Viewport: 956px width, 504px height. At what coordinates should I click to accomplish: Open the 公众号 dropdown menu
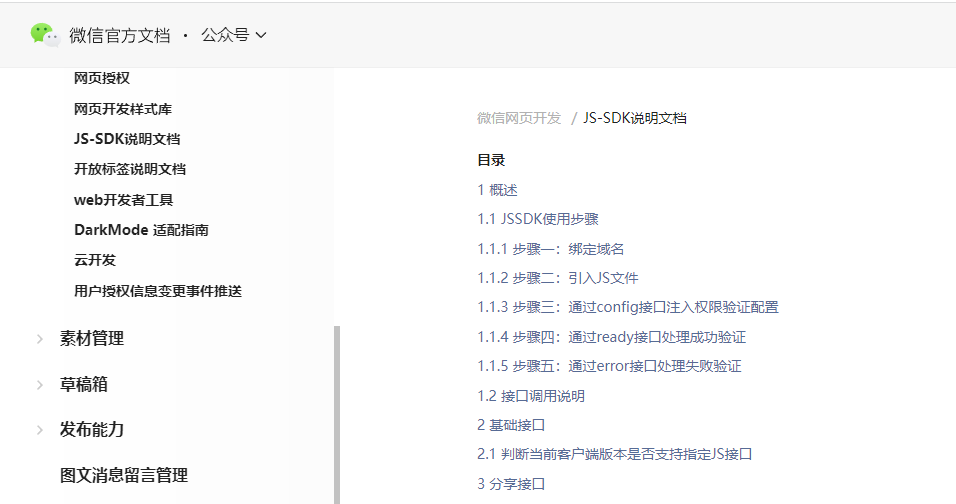point(234,35)
